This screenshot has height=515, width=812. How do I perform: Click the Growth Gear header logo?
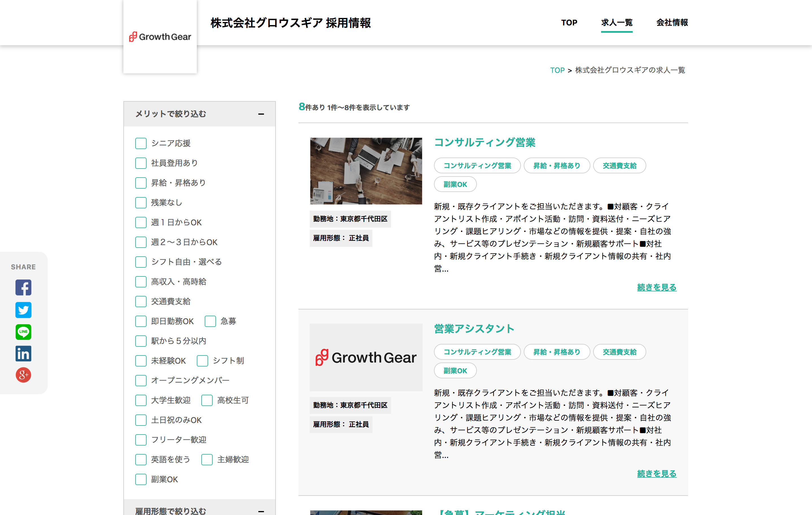(x=160, y=36)
